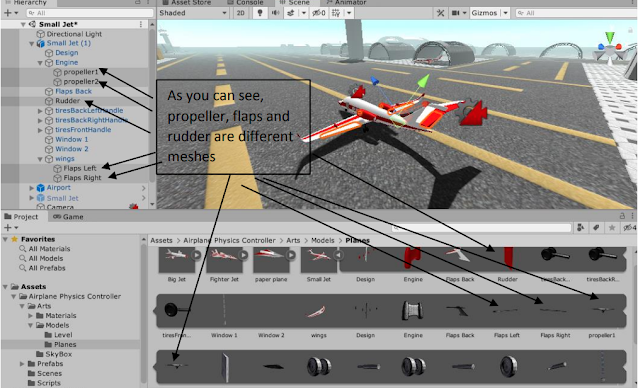Click the Project search field
The width and height of the screenshot is (638, 388).
pos(481,228)
